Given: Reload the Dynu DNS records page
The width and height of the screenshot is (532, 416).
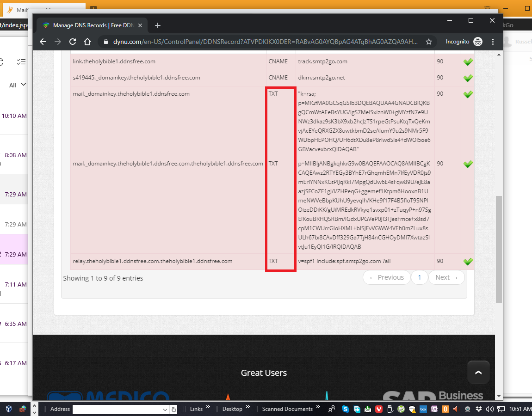Looking at the screenshot, I should [x=73, y=42].
